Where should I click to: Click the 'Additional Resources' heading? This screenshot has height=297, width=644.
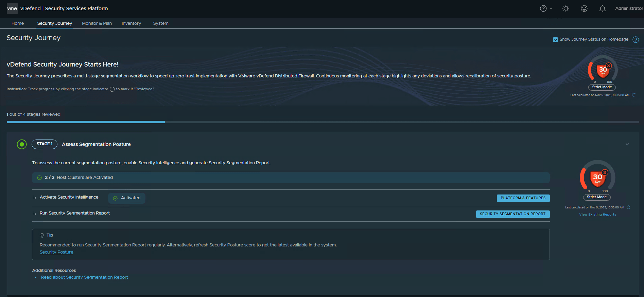54,271
